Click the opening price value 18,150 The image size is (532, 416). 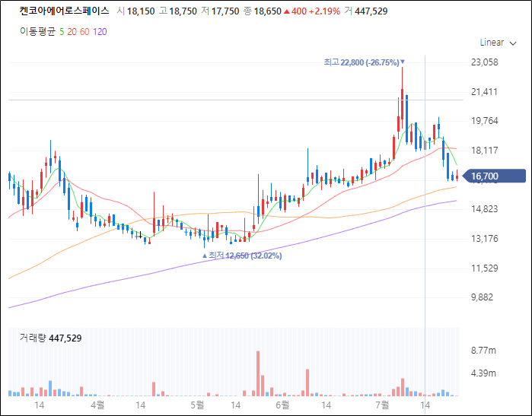point(141,11)
